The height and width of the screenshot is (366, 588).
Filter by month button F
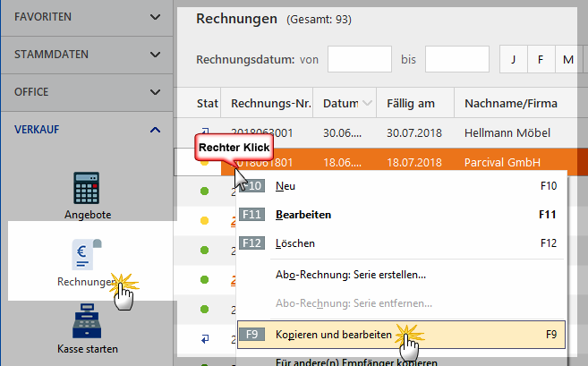click(541, 59)
